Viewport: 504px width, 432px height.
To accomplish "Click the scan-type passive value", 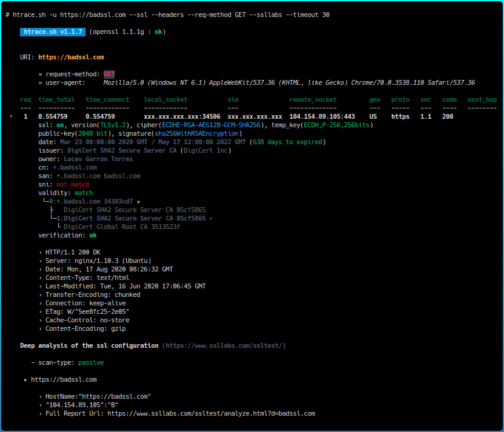I will click(91, 362).
